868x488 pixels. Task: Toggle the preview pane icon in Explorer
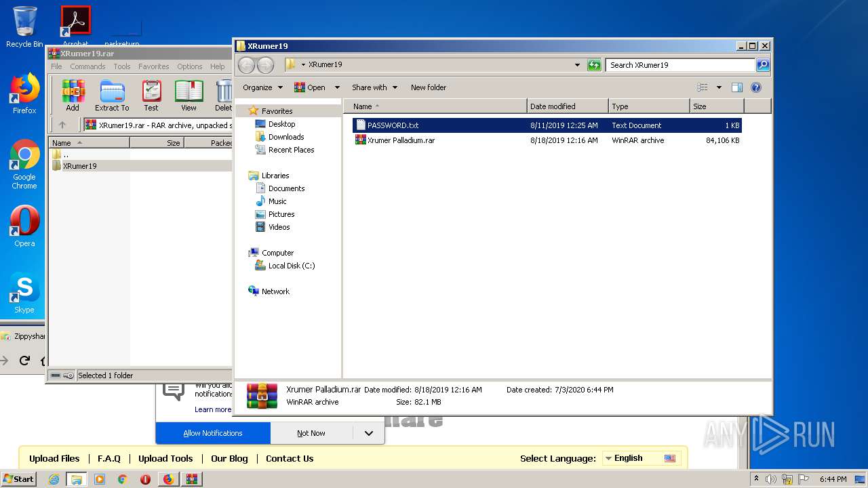coord(737,87)
